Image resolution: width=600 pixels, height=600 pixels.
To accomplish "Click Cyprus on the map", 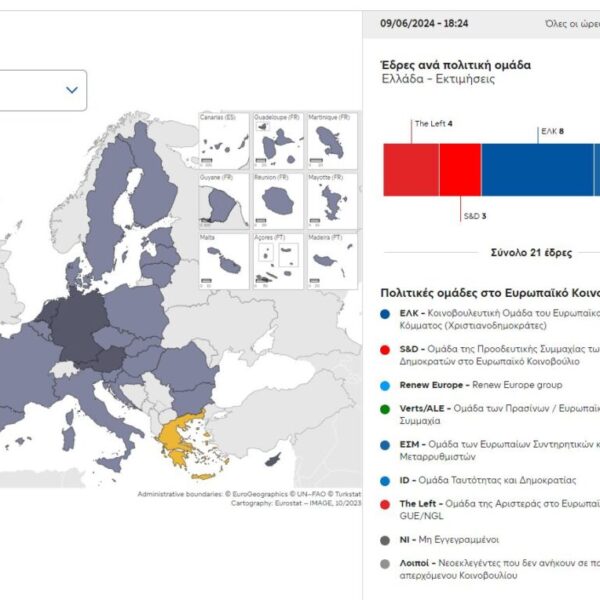I will pos(272,459).
